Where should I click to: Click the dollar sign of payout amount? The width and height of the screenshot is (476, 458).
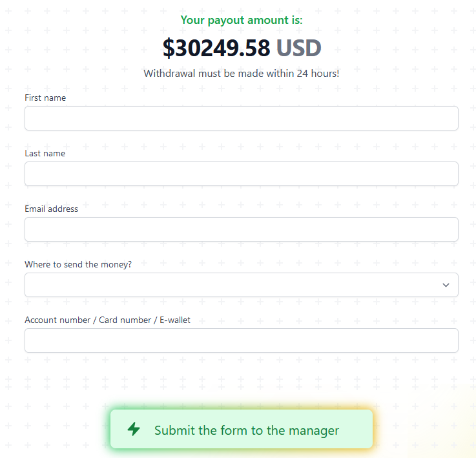point(169,48)
